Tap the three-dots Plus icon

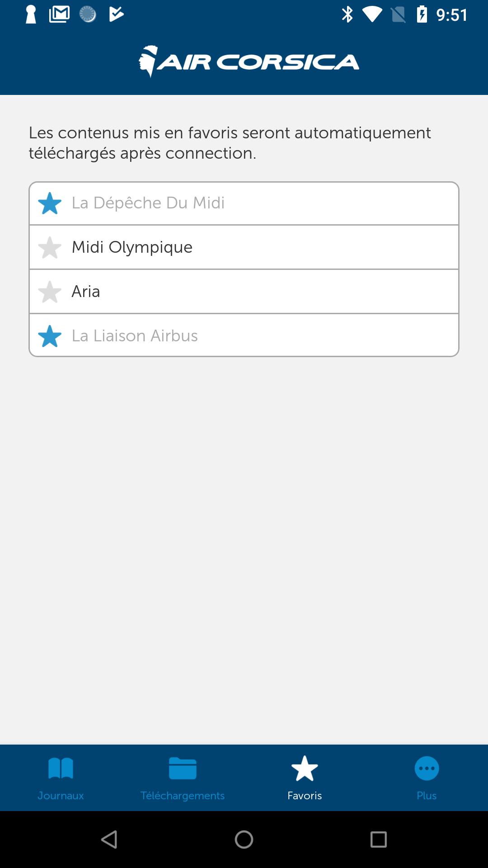point(427,768)
